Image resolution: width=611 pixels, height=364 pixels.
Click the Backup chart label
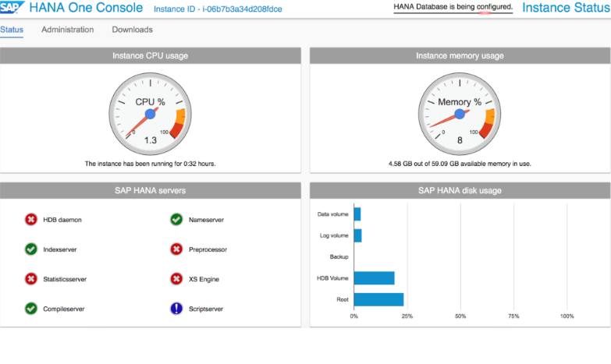tap(339, 257)
